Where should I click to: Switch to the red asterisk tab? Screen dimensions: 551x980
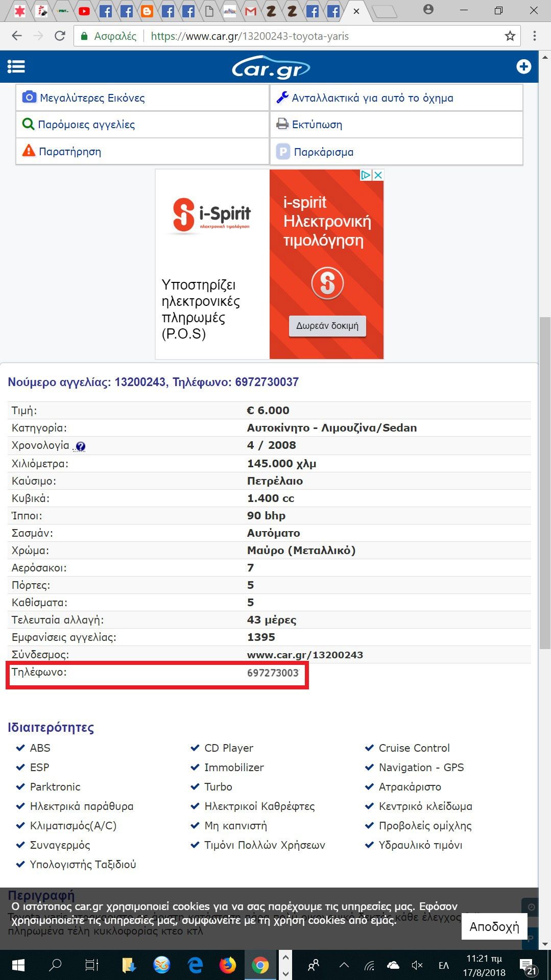pyautogui.click(x=19, y=11)
